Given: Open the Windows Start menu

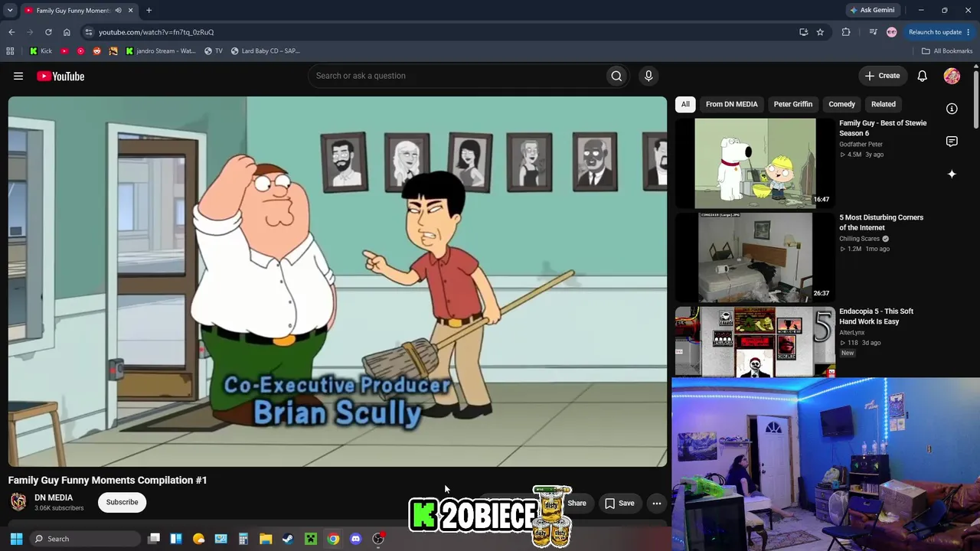Looking at the screenshot, I should (16, 539).
